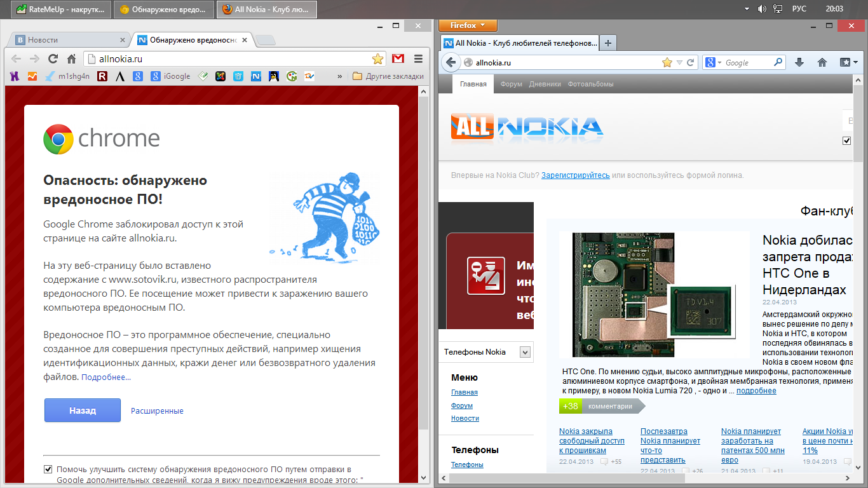Open Firefox bookmarks menu dropdown

[848, 62]
